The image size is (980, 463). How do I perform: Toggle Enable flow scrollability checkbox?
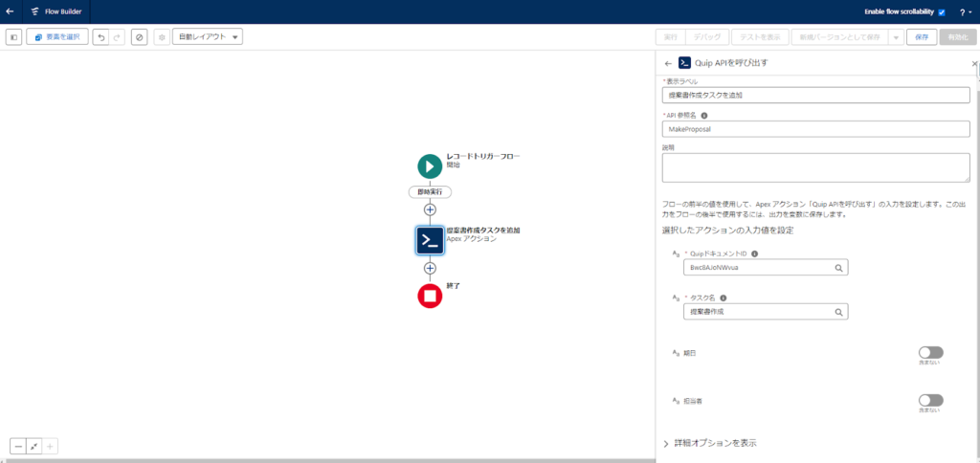tap(942, 12)
